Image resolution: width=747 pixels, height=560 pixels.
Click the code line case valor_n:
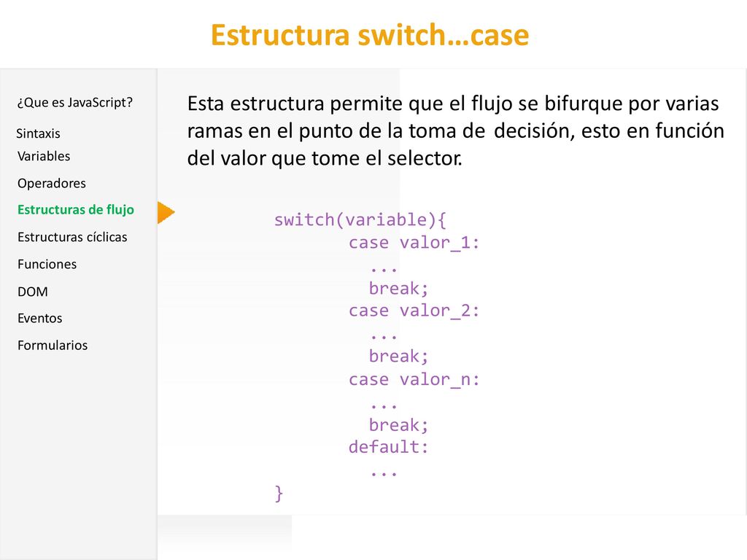tap(414, 379)
